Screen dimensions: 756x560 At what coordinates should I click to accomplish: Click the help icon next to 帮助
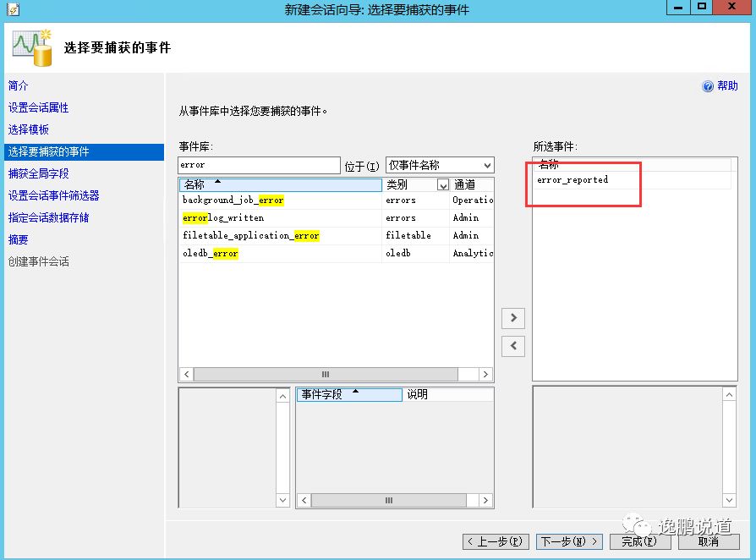(707, 86)
